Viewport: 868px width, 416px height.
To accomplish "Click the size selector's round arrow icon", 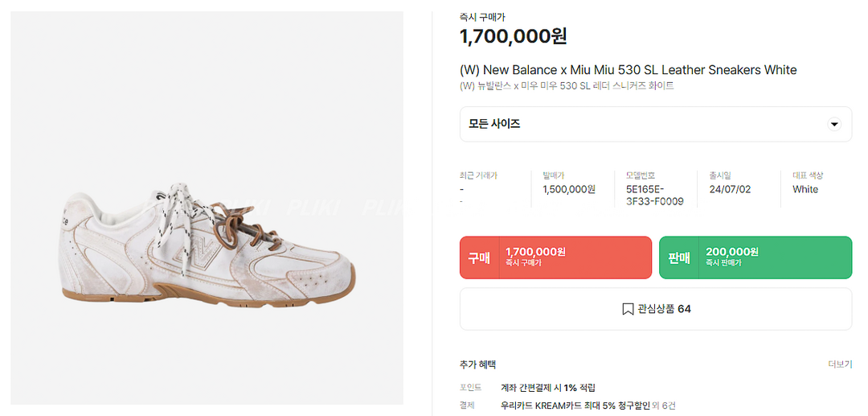I will (833, 124).
